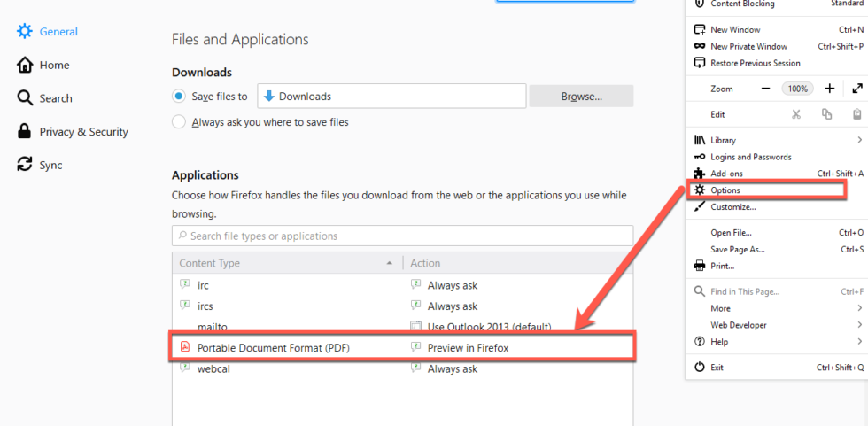Viewport: 868px width, 426px height.
Task: Open Add-ons from the menu
Action: pos(777,174)
